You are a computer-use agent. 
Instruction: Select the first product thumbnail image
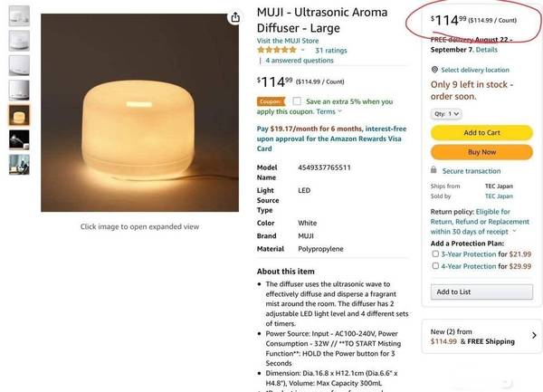(19, 16)
